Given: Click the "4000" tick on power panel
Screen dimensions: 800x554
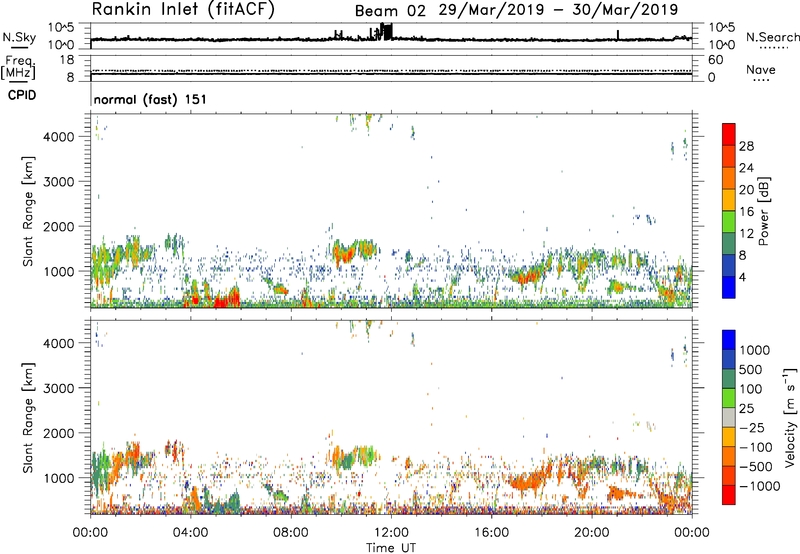Looking at the screenshot, I should [x=59, y=137].
